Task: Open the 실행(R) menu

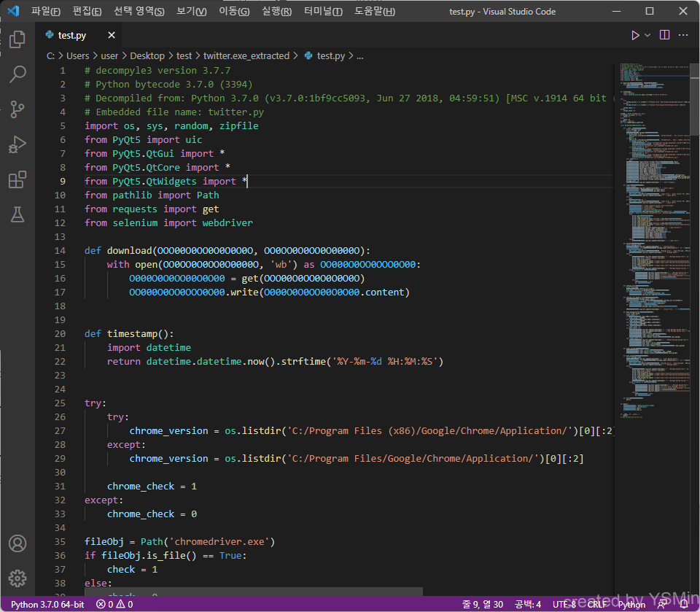Action: [x=276, y=11]
